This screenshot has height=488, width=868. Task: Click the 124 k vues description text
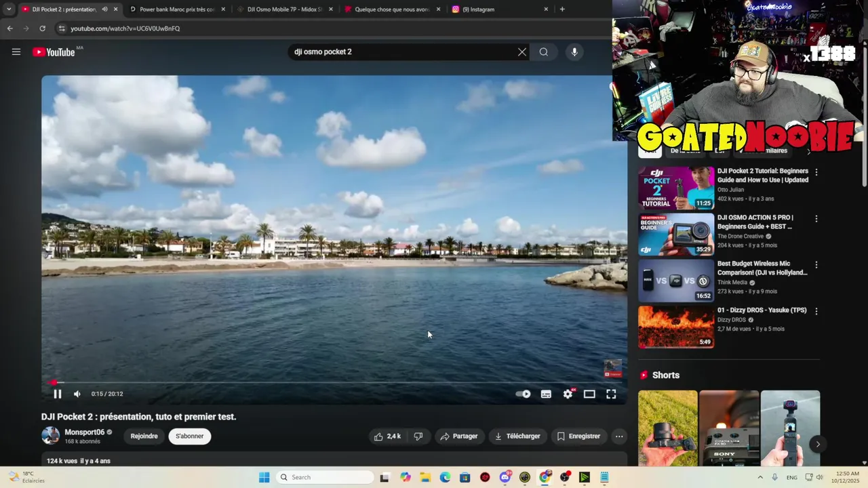click(79, 461)
